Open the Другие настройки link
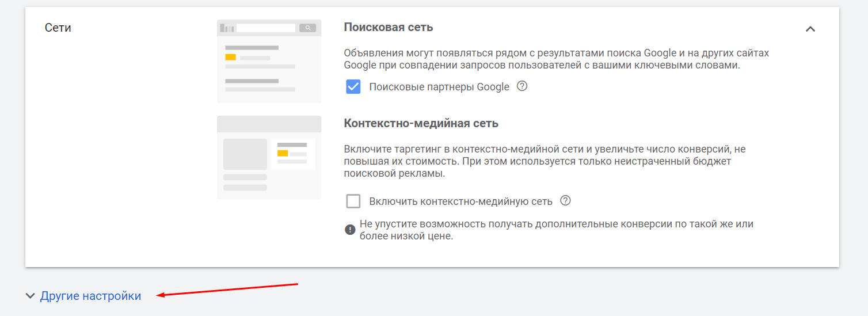The width and height of the screenshot is (868, 316). 90,296
